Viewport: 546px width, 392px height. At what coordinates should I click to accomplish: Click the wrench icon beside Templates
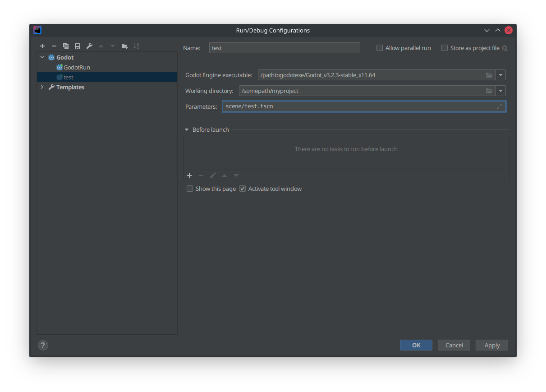coord(51,87)
